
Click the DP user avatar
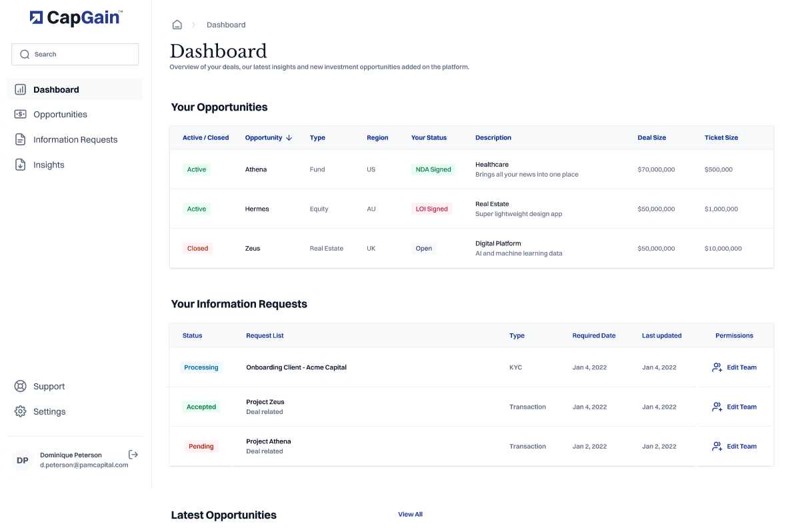(23, 460)
